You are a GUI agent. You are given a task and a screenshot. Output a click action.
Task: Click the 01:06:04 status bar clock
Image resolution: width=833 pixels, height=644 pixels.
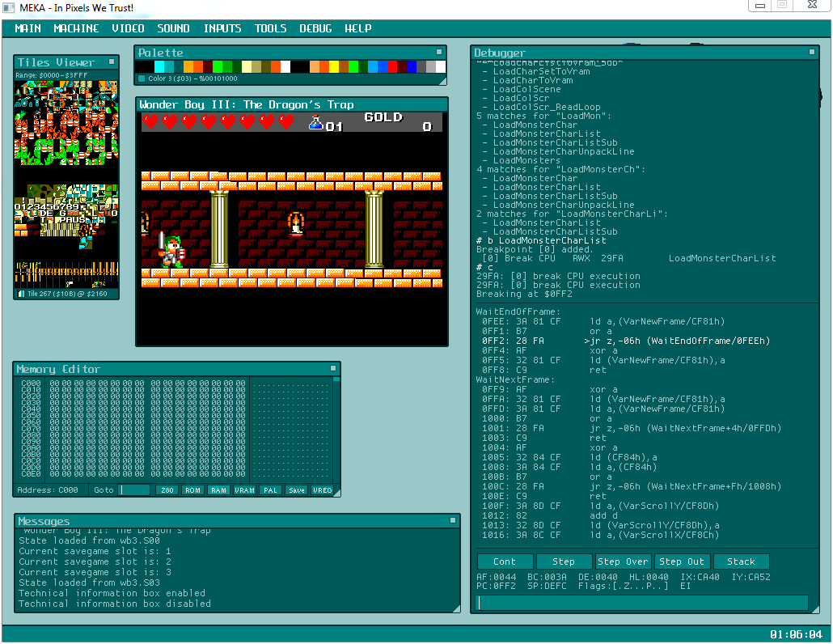(x=796, y=634)
